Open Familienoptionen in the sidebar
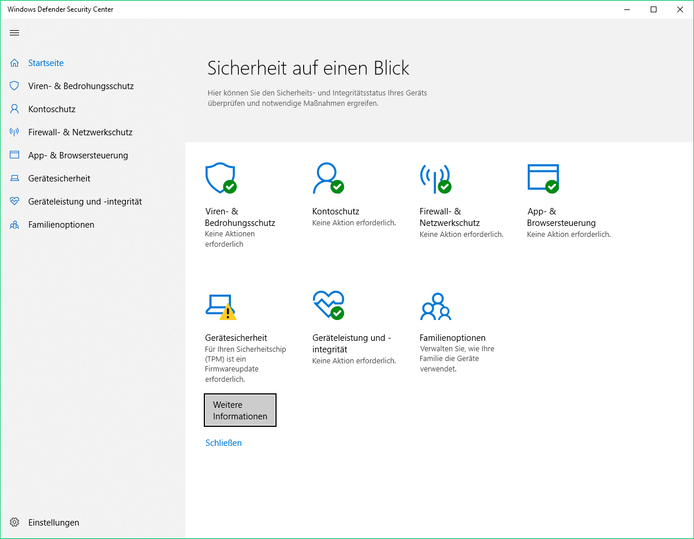This screenshot has height=539, width=694. coord(61,224)
